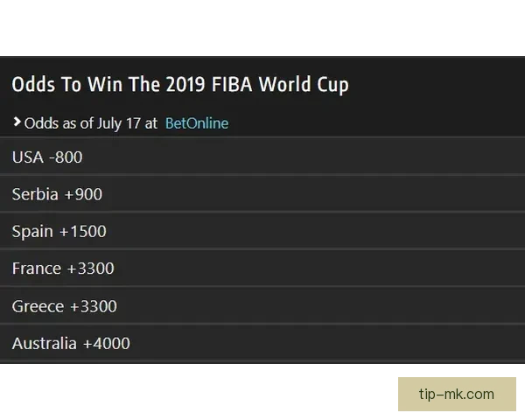Click the tip-mk.com watermark badge
This screenshot has height=420, width=525.
(x=456, y=394)
